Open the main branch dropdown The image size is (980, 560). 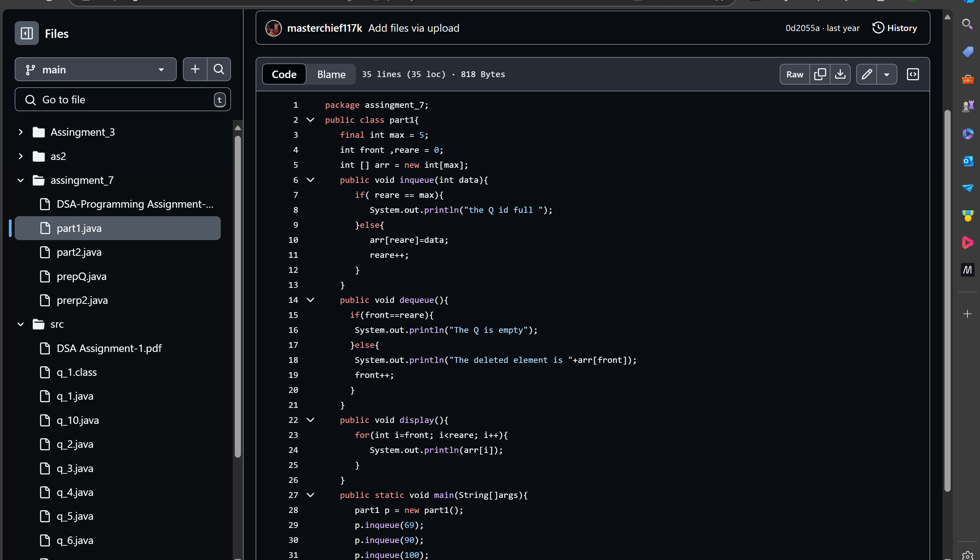(x=96, y=70)
